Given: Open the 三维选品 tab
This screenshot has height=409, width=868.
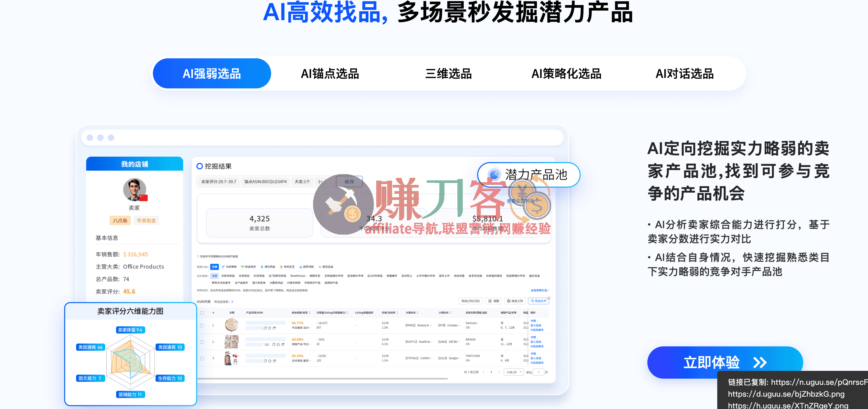Looking at the screenshot, I should click(448, 73).
